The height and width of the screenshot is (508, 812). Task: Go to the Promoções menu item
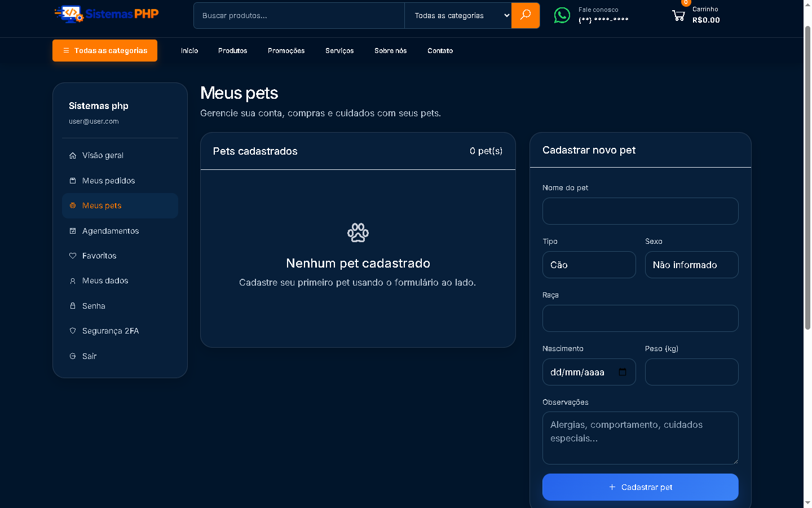286,51
